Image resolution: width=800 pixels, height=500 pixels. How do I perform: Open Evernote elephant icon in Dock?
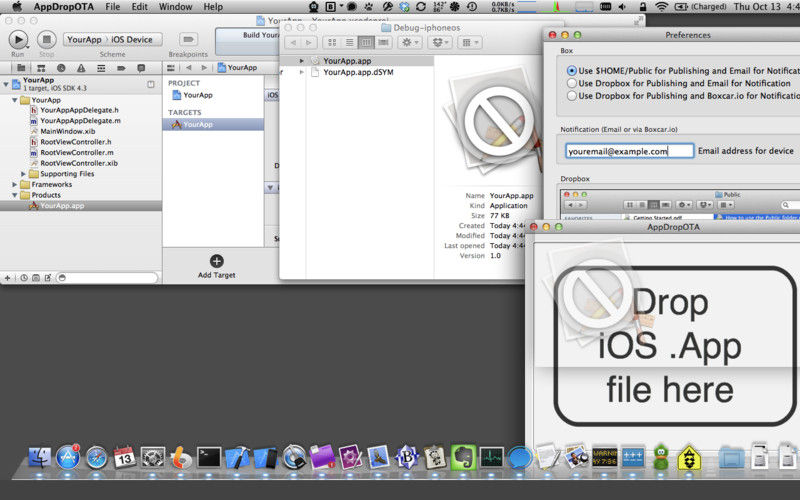click(463, 458)
